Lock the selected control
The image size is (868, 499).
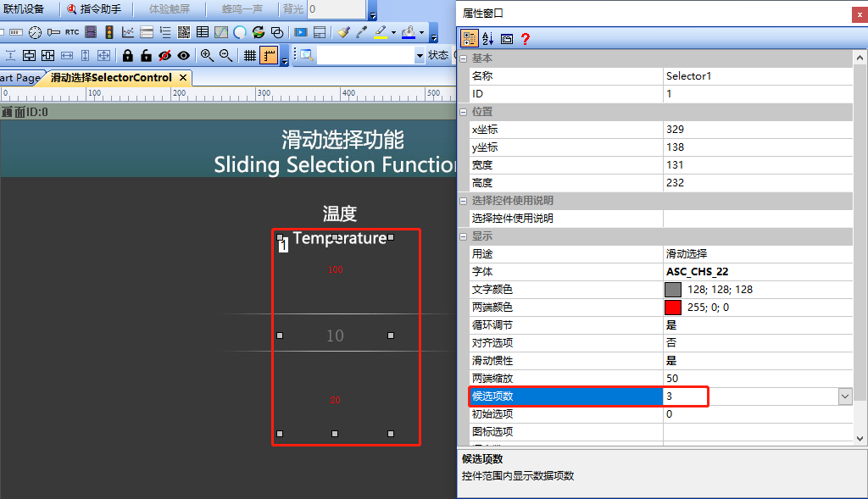point(128,55)
